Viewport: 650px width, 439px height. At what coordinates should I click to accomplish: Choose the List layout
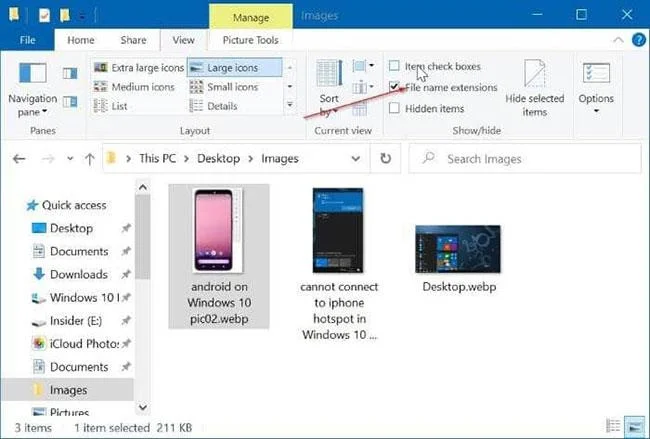point(110,106)
